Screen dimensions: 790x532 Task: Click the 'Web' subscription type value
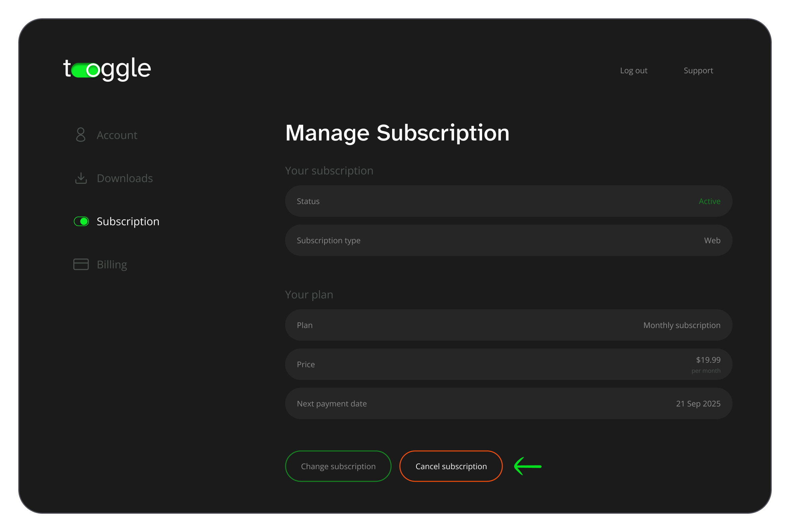tap(712, 240)
